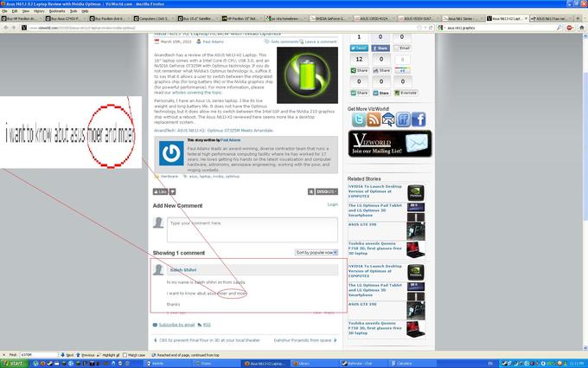This screenshot has width=588, height=368.
Task: Click the Login link near Add New Comment
Action: (332, 204)
